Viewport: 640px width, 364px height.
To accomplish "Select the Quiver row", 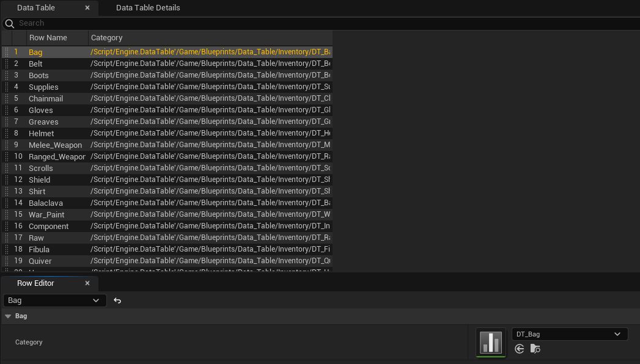I will [x=167, y=261].
